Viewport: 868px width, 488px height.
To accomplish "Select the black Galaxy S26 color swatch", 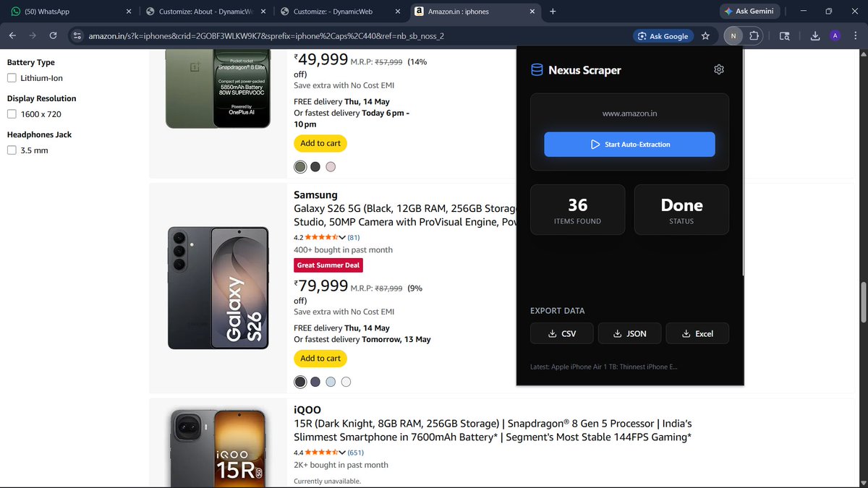I will pos(300,382).
